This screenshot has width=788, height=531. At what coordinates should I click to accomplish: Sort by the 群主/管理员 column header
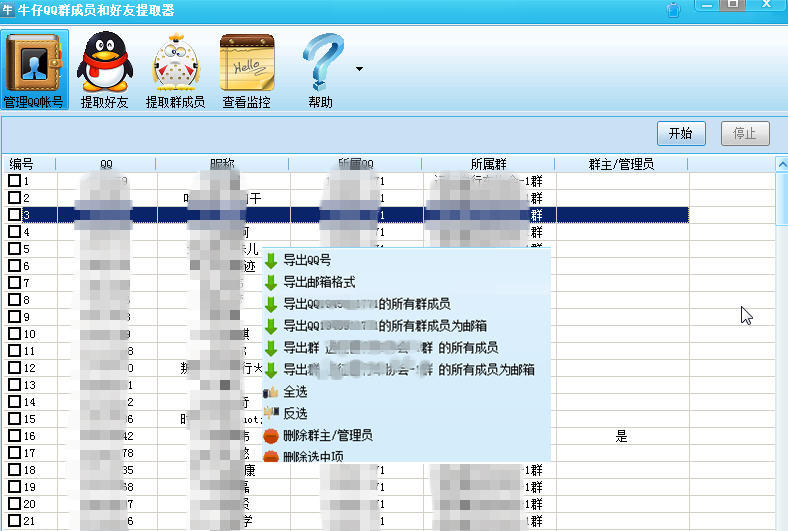coord(621,164)
